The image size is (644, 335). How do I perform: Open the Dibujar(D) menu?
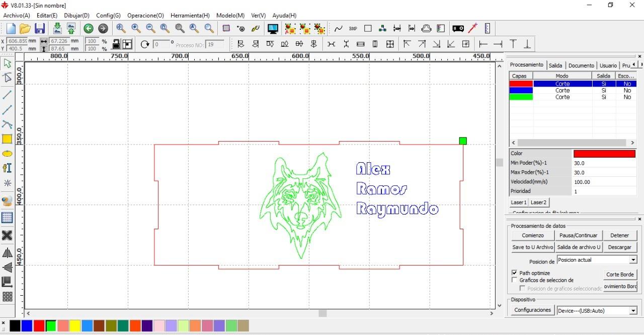point(76,16)
